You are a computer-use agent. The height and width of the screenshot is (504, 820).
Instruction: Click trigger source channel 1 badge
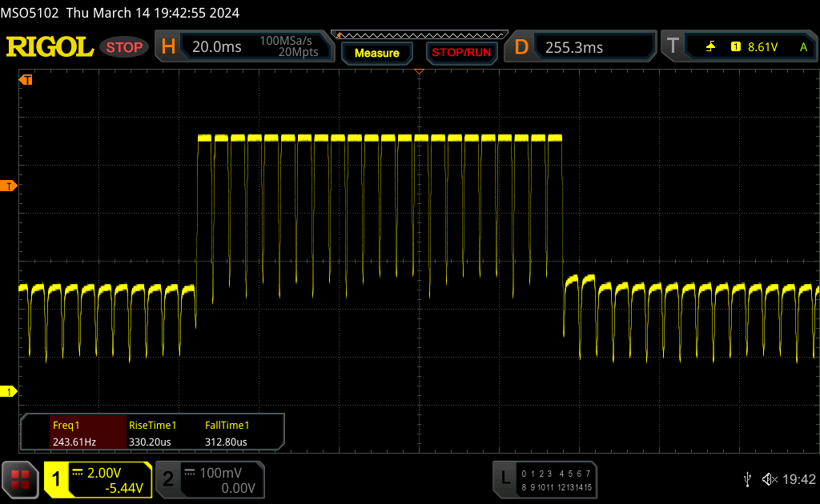[x=736, y=47]
